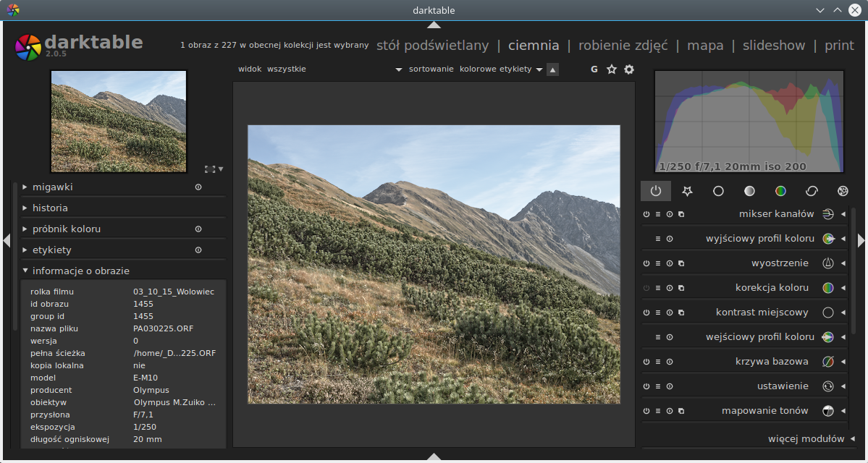Open effects modules group icon
The width and height of the screenshot is (868, 463).
(843, 191)
